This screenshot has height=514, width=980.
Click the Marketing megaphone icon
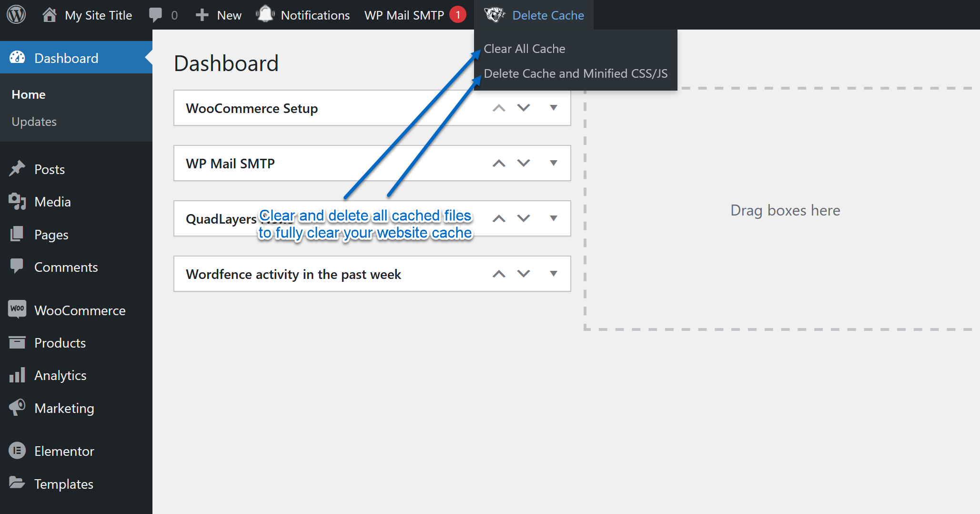17,408
